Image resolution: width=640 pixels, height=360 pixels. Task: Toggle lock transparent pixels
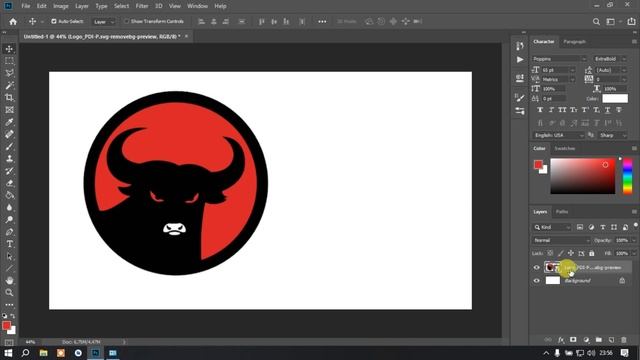[x=550, y=253]
